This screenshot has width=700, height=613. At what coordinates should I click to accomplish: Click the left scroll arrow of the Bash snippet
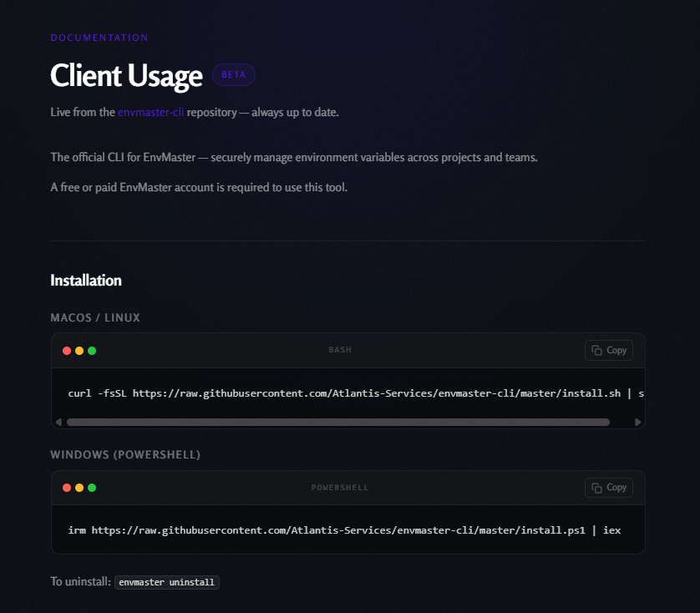(x=58, y=422)
